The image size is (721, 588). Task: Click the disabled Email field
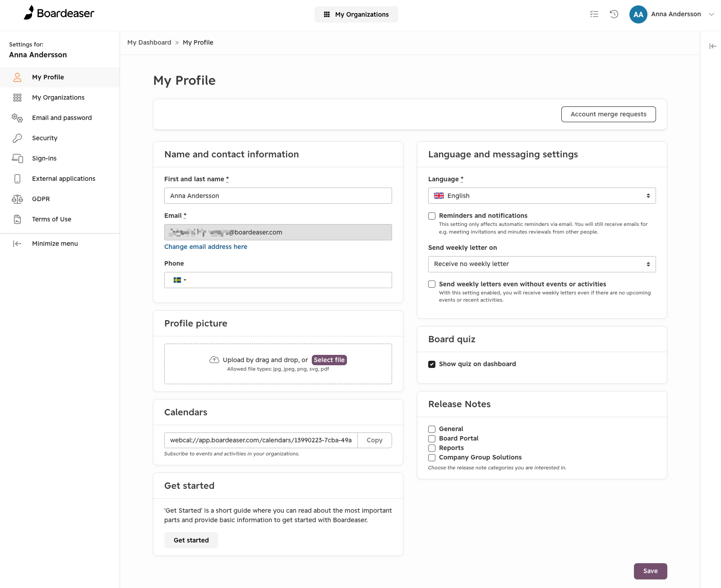click(278, 232)
